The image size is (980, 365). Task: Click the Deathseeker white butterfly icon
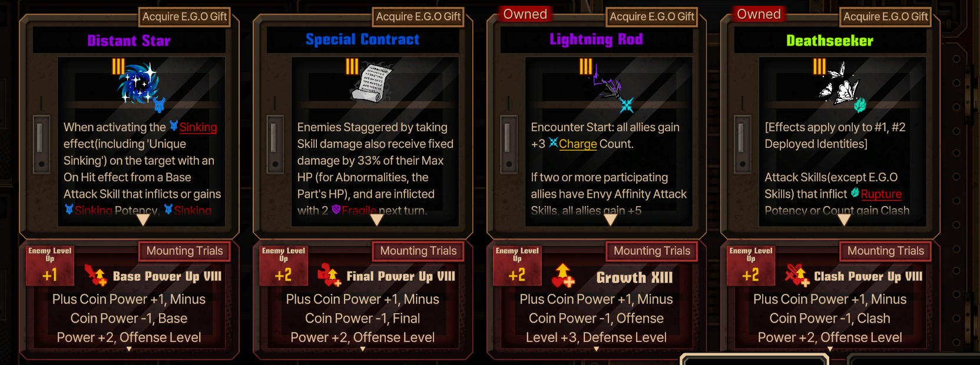pos(840,85)
